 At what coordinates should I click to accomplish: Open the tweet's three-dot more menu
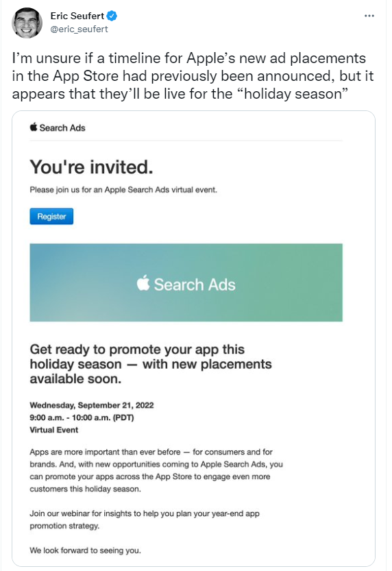click(369, 16)
